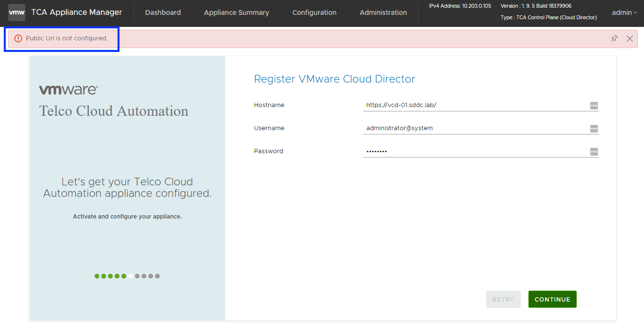Click the autofill icon in Password field

click(594, 152)
